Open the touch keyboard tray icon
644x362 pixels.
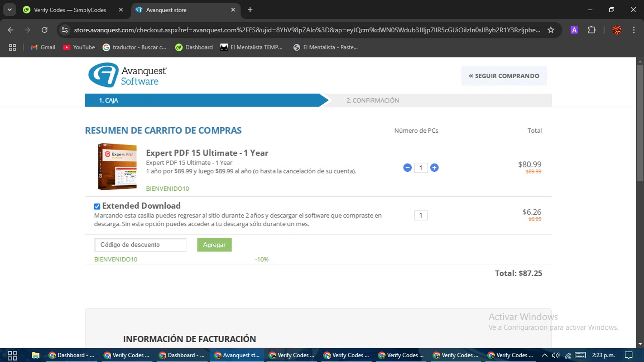pos(580,355)
